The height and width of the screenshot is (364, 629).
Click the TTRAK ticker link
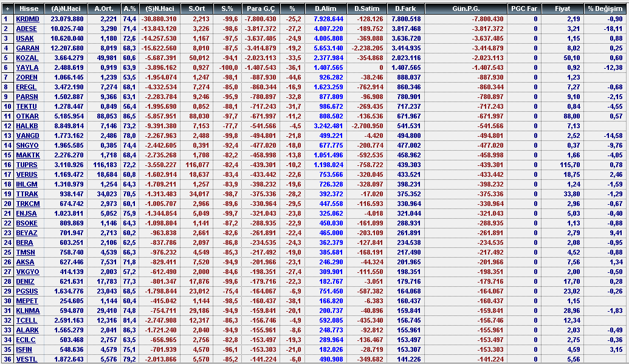(x=27, y=194)
